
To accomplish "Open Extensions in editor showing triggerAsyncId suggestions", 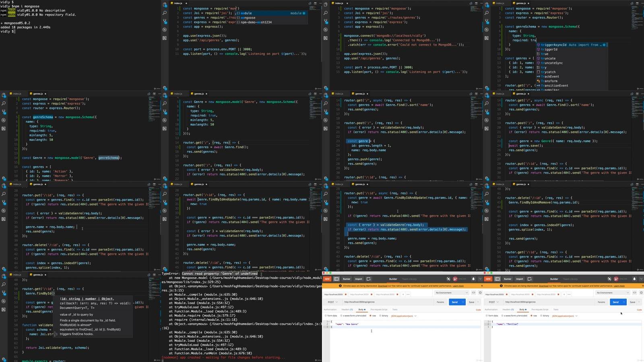I will click(487, 38).
